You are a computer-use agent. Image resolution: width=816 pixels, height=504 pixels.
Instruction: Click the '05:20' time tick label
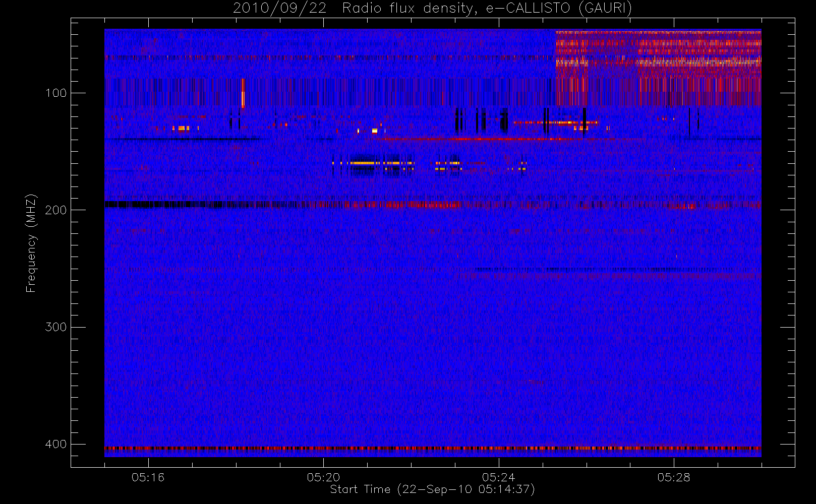[323, 477]
